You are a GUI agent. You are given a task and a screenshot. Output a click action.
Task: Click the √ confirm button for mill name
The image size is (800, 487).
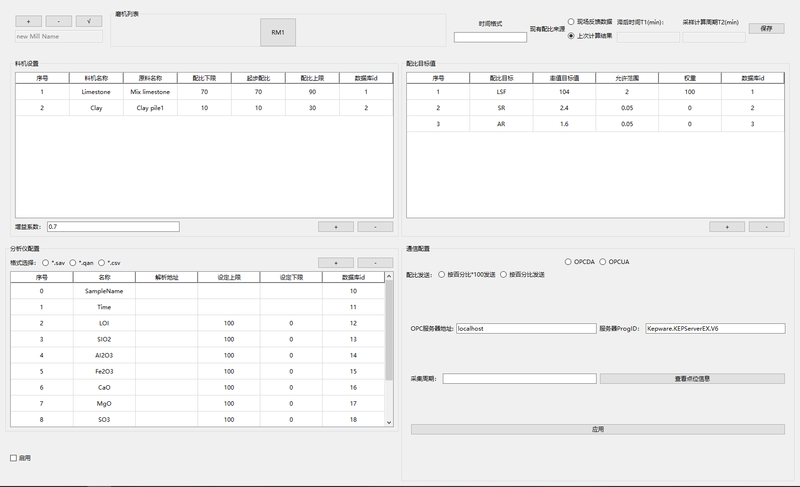point(89,21)
